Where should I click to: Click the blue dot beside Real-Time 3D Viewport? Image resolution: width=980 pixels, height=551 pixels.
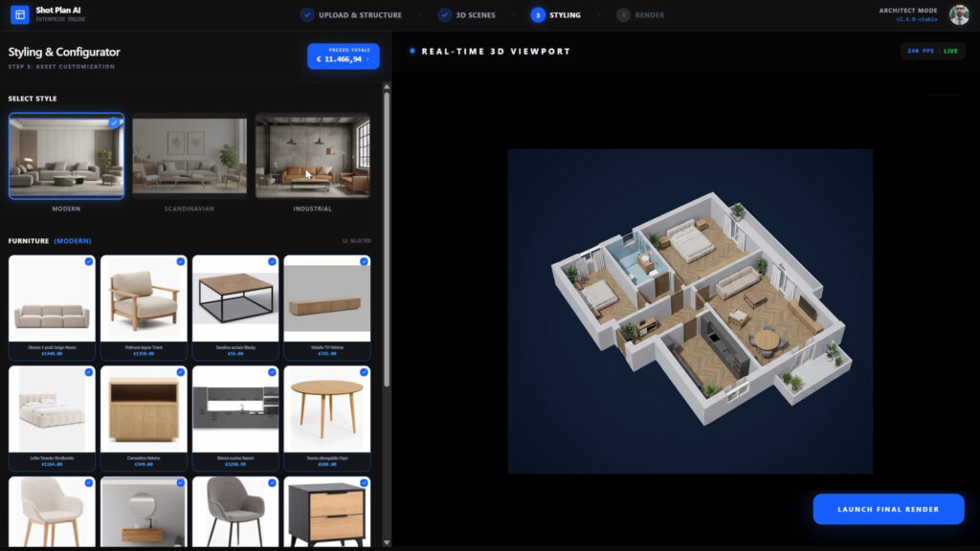[412, 52]
